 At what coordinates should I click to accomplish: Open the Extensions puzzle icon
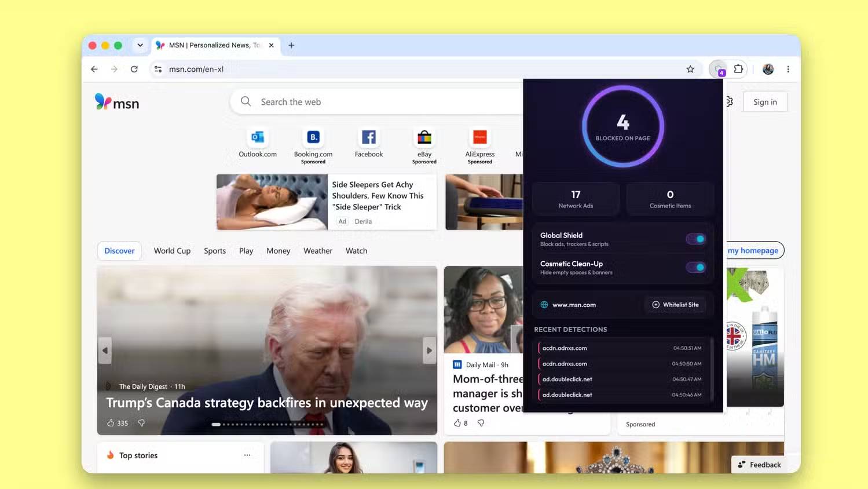click(x=738, y=69)
